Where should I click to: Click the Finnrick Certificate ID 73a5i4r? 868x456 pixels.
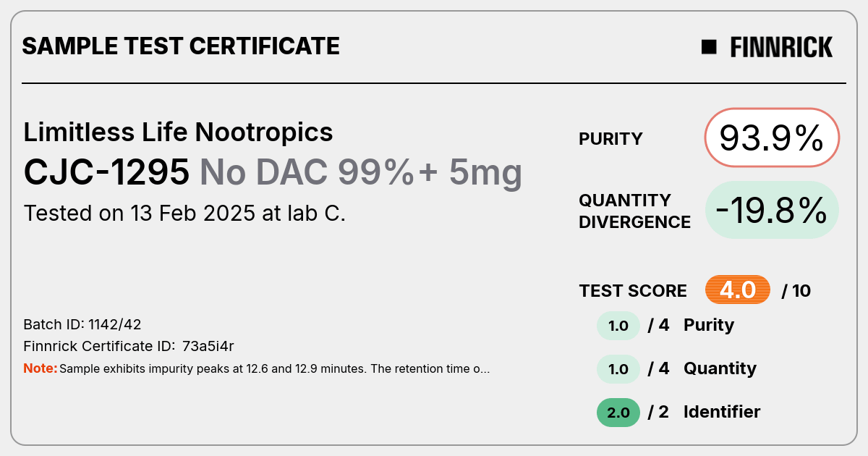tap(129, 346)
